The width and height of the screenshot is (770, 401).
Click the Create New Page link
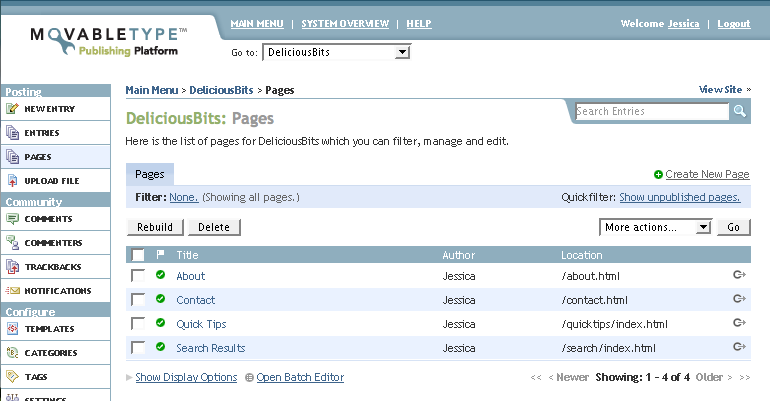(707, 174)
